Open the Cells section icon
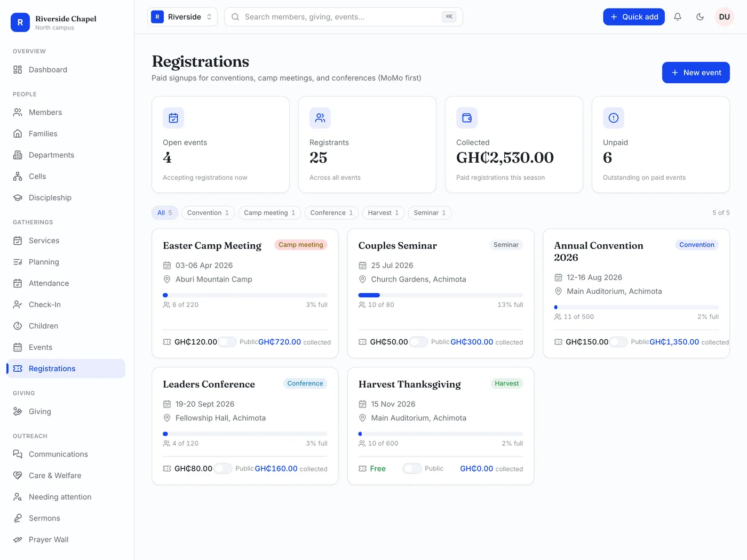Image resolution: width=747 pixels, height=560 pixels. [x=18, y=177]
